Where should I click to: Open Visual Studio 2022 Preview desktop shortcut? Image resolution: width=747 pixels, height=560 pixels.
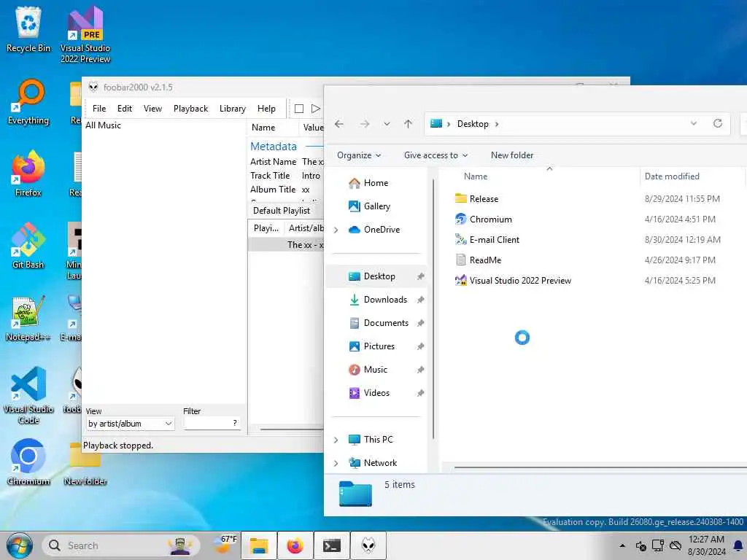(85, 34)
